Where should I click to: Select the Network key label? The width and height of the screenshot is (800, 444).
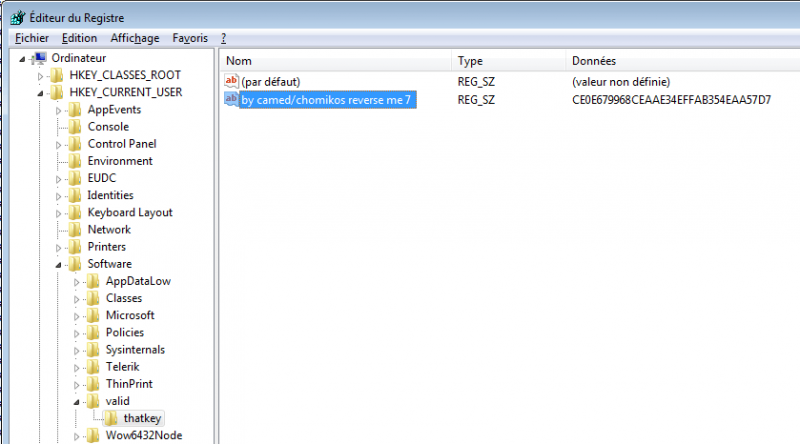click(109, 230)
